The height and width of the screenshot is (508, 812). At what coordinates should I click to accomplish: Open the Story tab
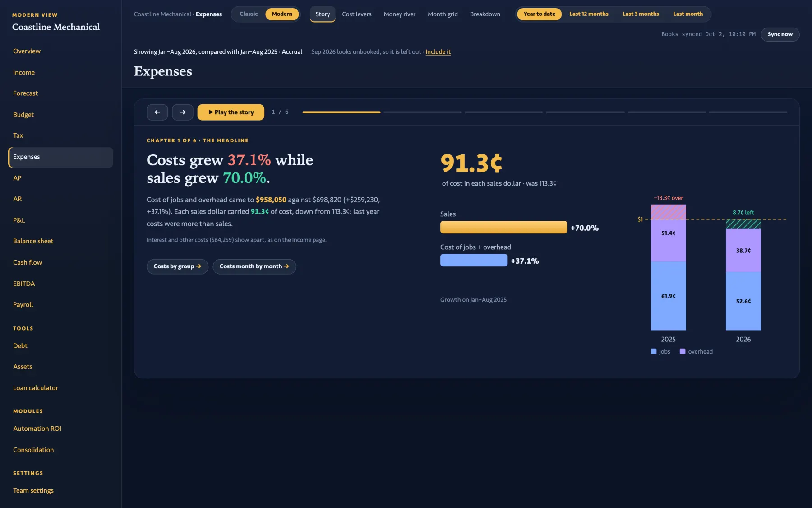323,14
